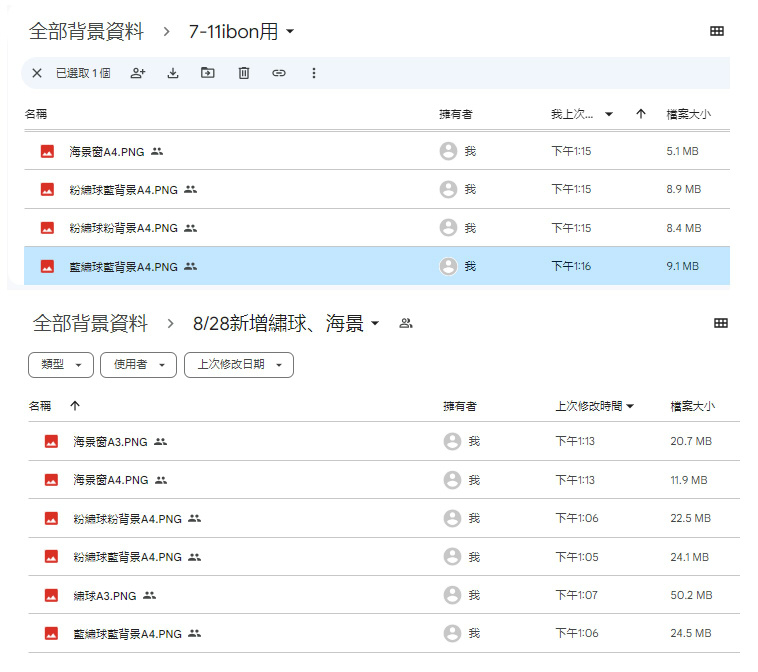758x672 pixels.
Task: Open the 使用者 filter dropdown
Action: 138,365
